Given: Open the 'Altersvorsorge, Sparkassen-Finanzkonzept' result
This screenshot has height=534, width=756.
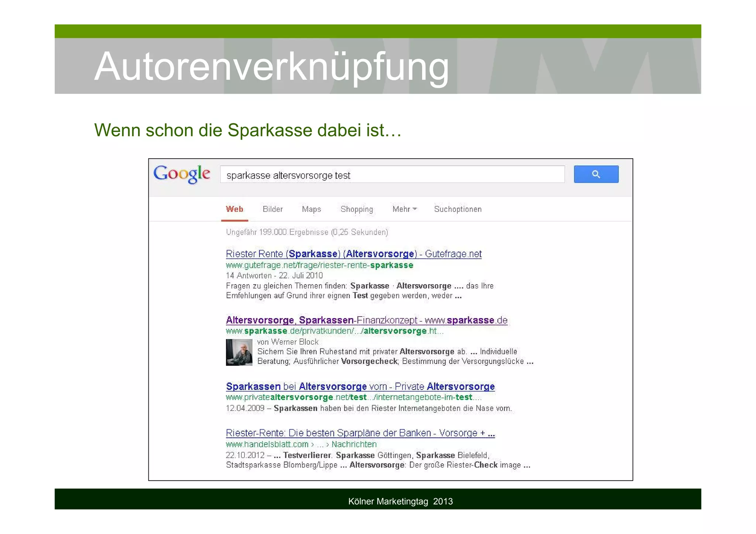Looking at the screenshot, I should tap(367, 320).
